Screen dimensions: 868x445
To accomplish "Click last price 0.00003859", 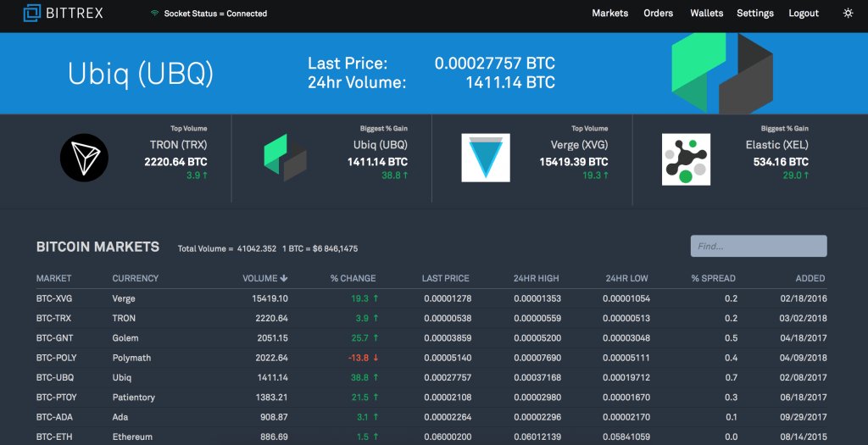I will 448,338.
